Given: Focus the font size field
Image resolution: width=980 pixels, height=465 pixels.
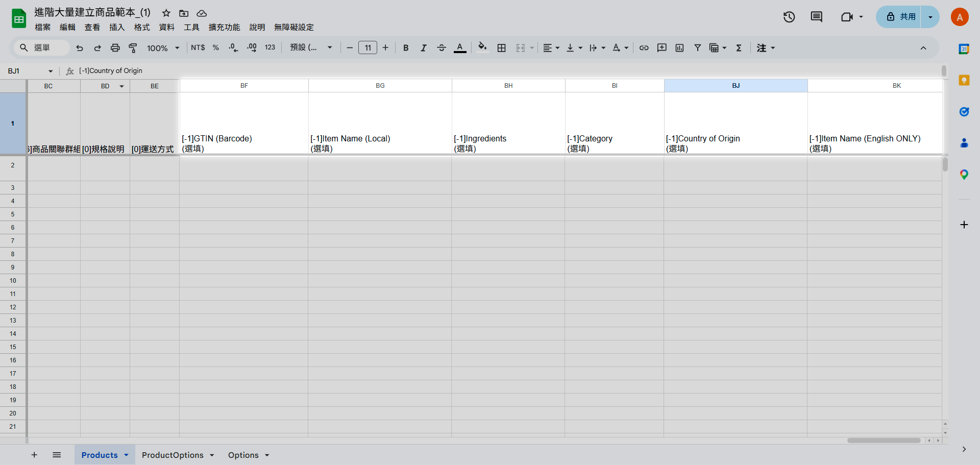Looking at the screenshot, I should (367, 48).
